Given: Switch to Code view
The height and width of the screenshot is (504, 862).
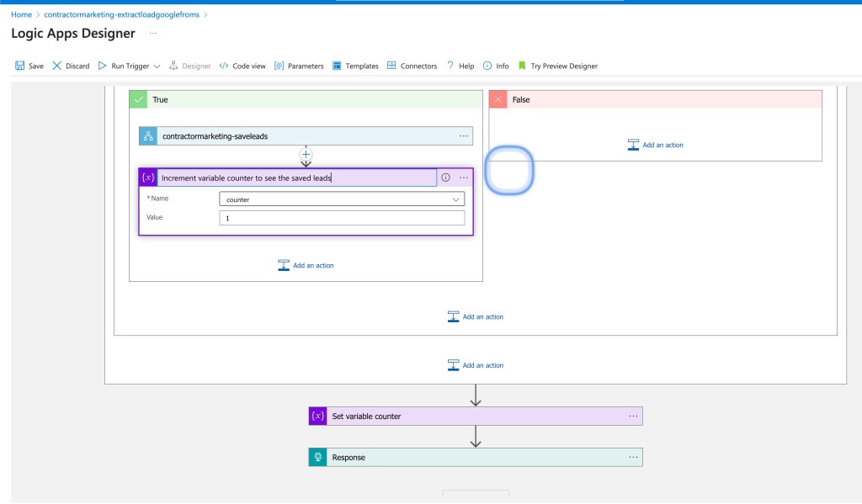Looking at the screenshot, I should (249, 66).
